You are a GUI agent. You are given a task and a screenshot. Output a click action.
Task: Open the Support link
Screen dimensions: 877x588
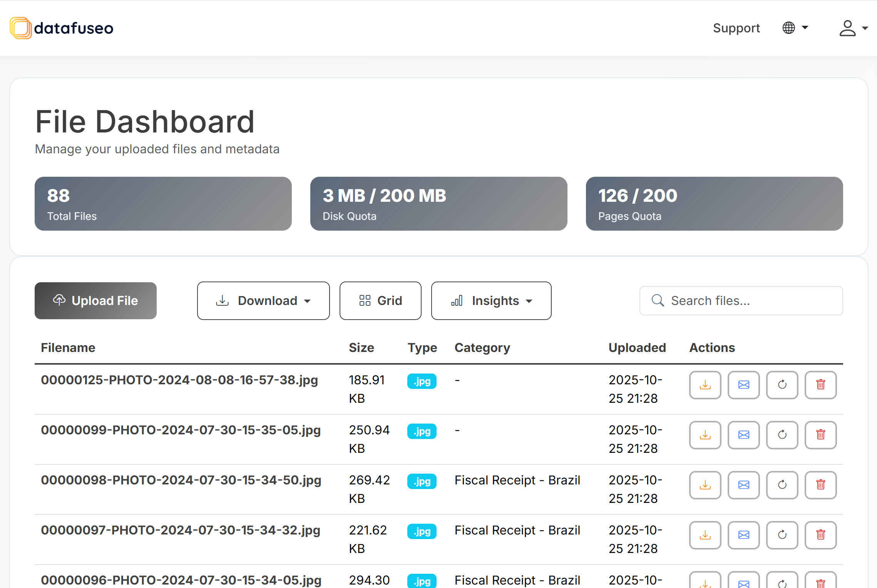point(736,28)
